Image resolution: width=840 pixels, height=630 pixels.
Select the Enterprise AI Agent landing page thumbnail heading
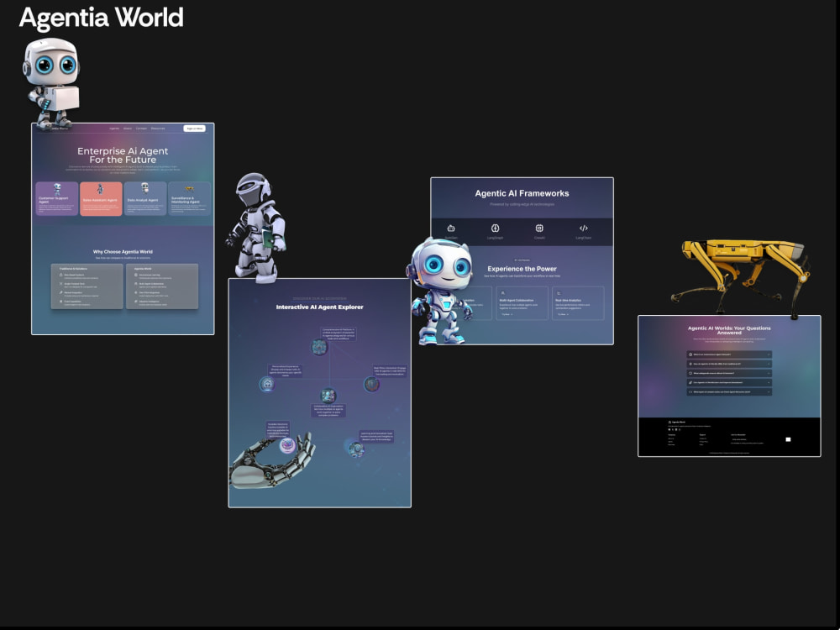click(123, 155)
